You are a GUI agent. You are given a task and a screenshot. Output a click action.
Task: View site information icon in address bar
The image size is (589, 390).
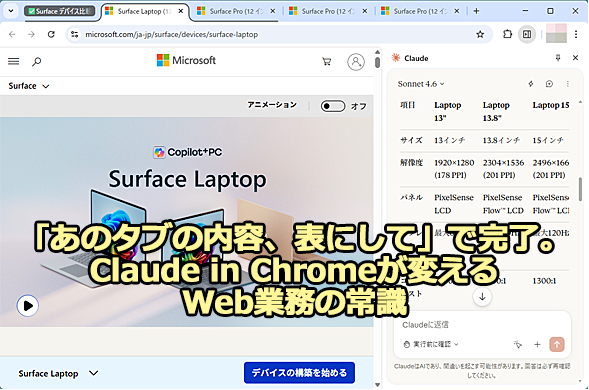[75, 35]
